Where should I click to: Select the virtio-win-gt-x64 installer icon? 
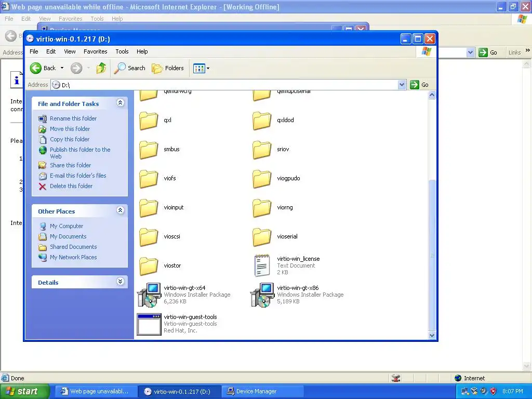tap(149, 295)
